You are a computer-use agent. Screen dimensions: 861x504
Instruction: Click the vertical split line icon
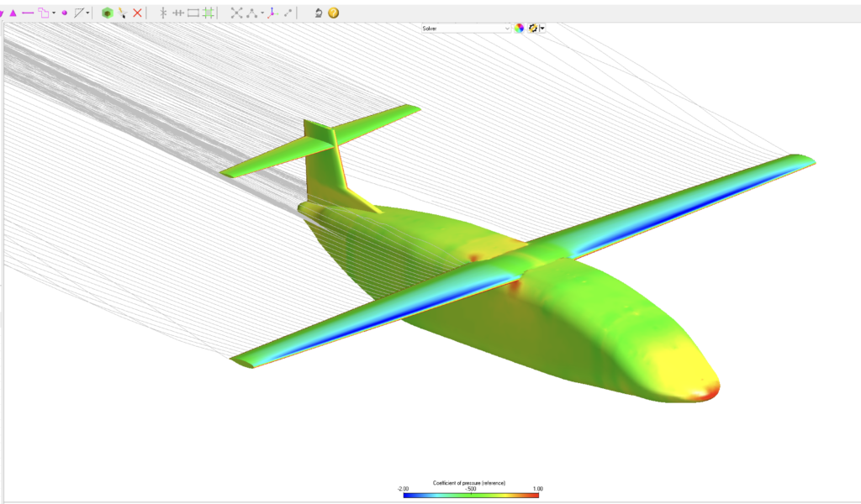(x=163, y=13)
